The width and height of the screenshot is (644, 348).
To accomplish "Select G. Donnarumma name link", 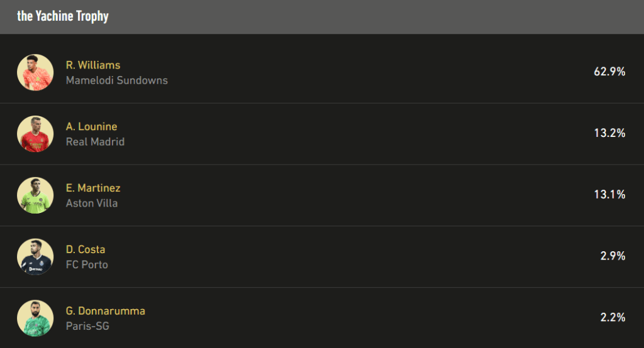I will pos(106,312).
